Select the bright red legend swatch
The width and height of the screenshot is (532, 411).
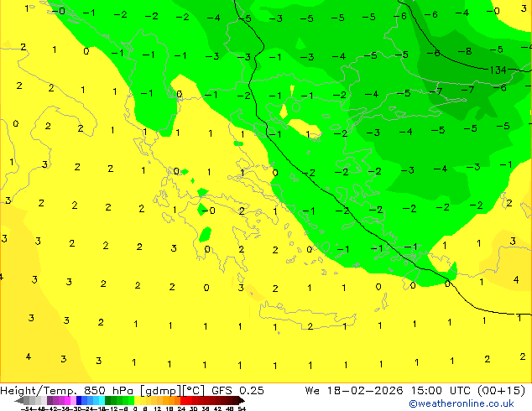183,400
